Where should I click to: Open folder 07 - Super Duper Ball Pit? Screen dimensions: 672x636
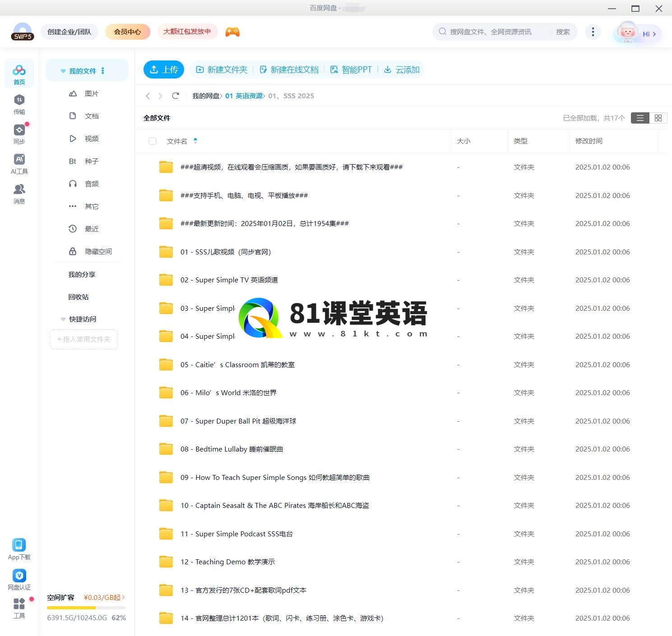238,421
